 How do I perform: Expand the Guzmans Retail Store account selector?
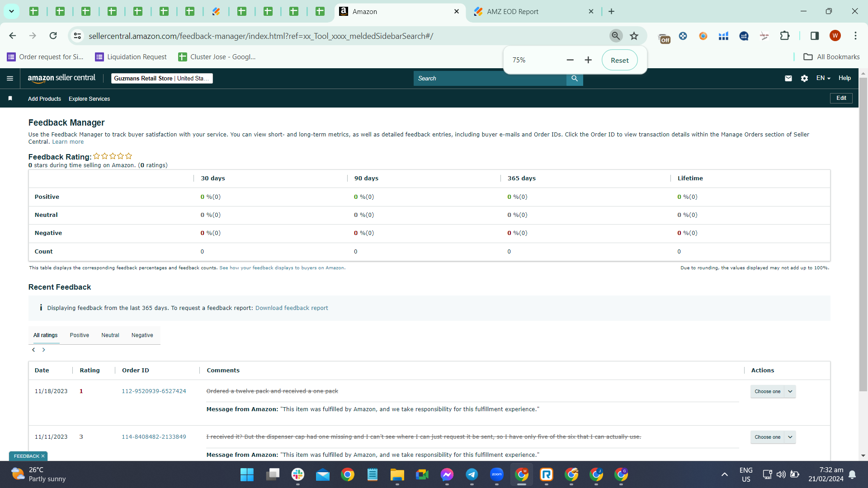(x=162, y=78)
